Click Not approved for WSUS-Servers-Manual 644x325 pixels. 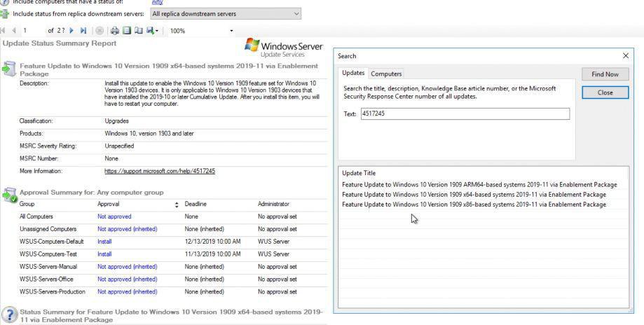coord(128,266)
